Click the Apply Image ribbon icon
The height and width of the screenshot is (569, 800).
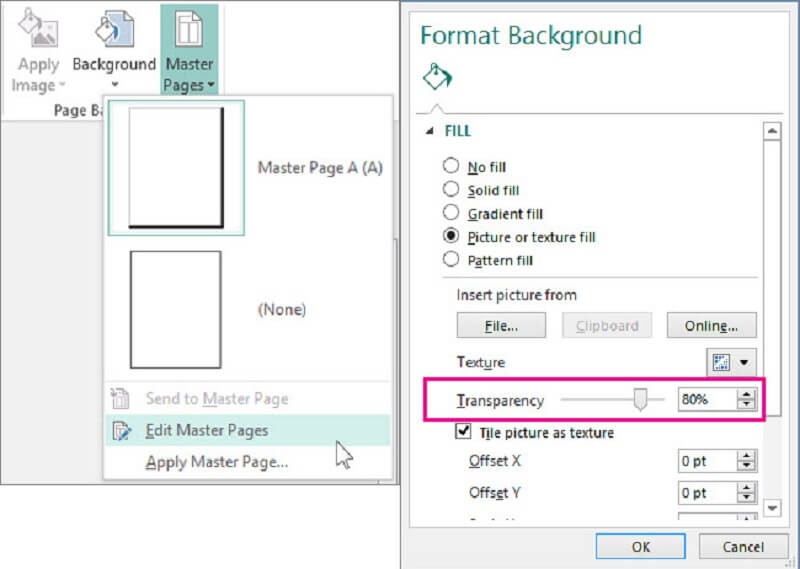36,32
